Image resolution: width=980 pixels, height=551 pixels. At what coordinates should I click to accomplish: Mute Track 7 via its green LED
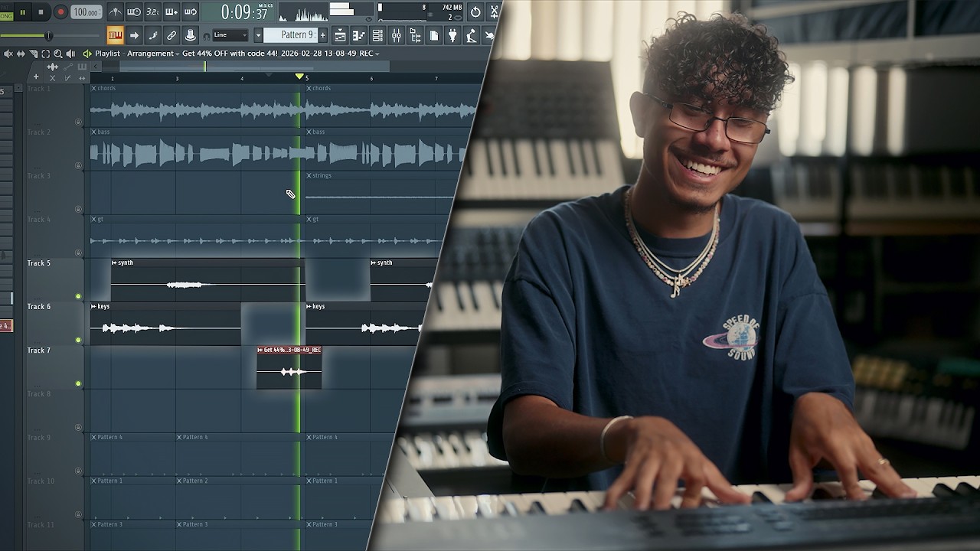click(78, 383)
